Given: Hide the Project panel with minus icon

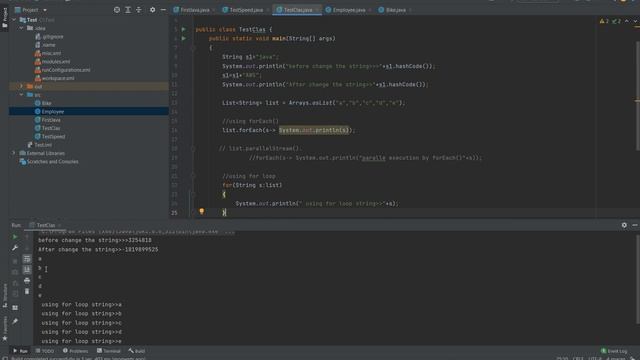Looking at the screenshot, I should tap(163, 10).
